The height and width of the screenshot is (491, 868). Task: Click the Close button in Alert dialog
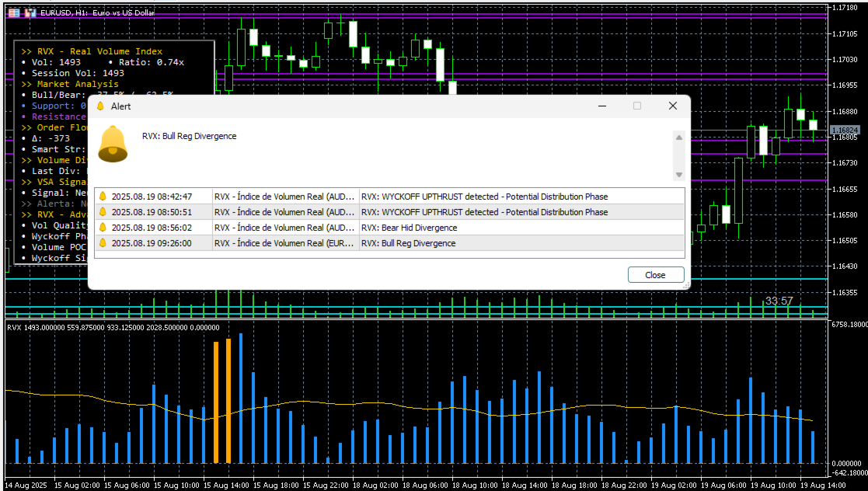656,275
